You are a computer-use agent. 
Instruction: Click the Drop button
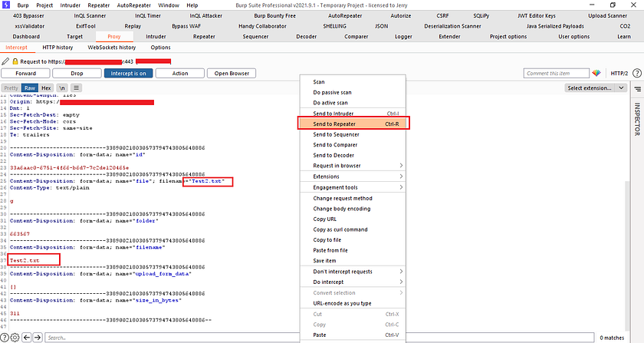point(77,73)
